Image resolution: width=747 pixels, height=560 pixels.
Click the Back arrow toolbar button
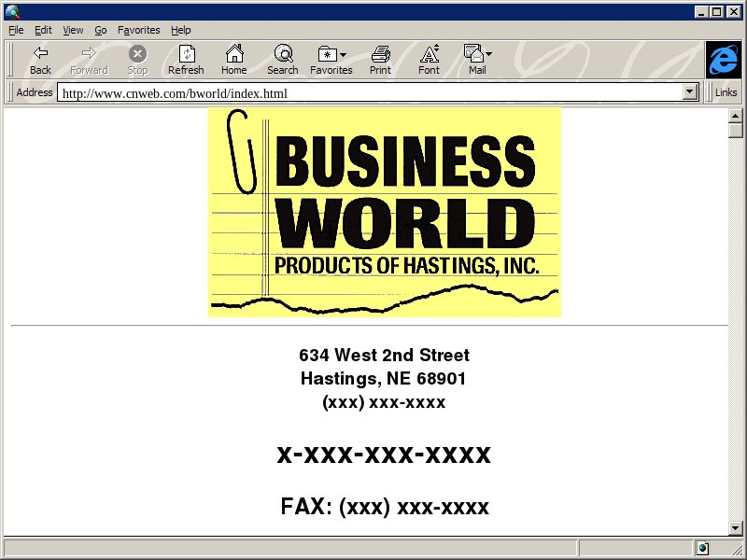click(40, 60)
